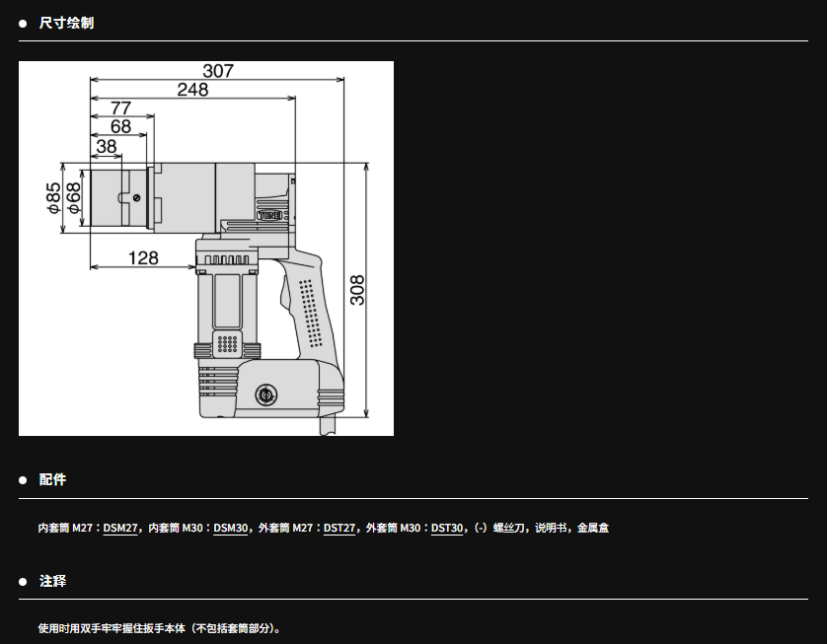Click the round key switch on wrench base
This screenshot has height=644, width=827.
point(263,394)
